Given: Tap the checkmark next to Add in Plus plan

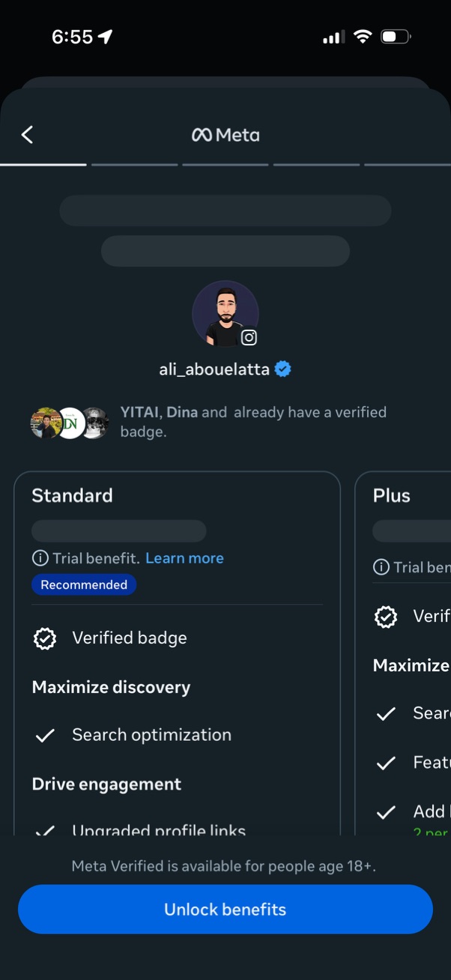Looking at the screenshot, I should pyautogui.click(x=385, y=811).
